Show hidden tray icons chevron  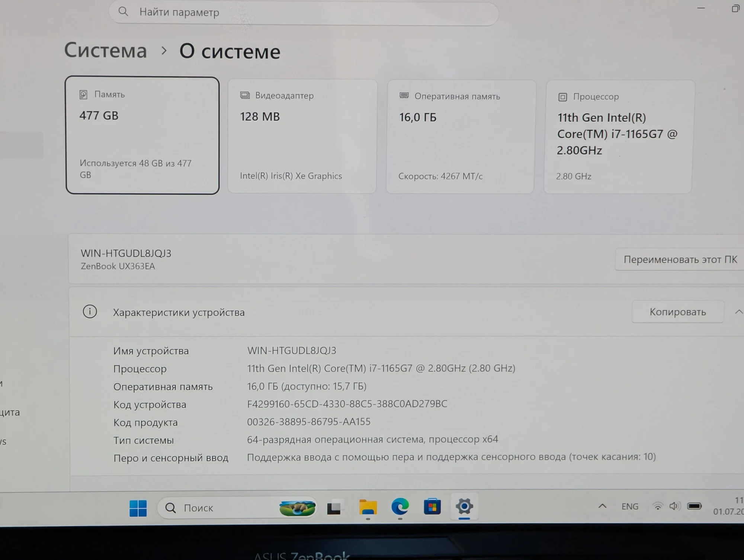click(x=602, y=506)
